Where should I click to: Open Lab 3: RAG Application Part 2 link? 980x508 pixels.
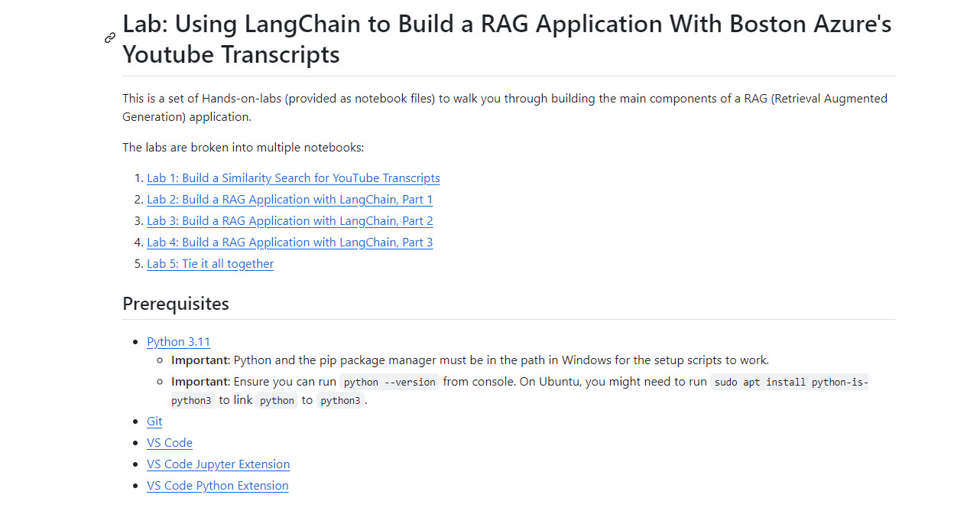pyautogui.click(x=290, y=221)
